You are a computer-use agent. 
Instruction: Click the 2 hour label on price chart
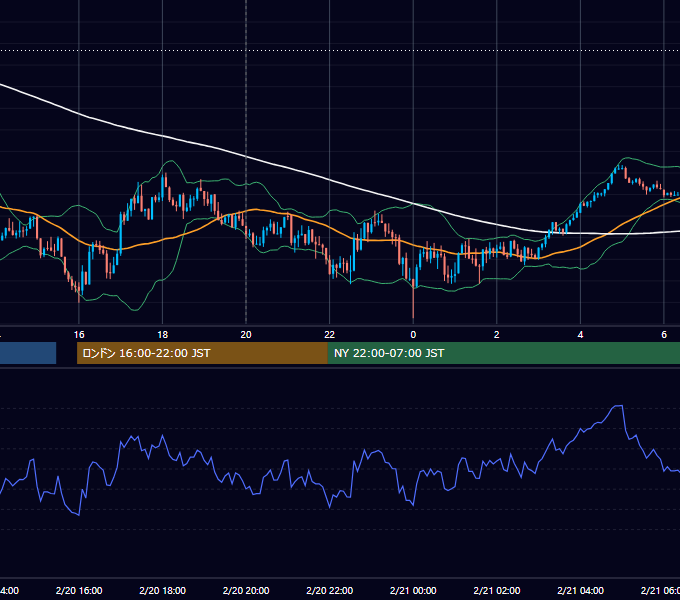tap(497, 335)
